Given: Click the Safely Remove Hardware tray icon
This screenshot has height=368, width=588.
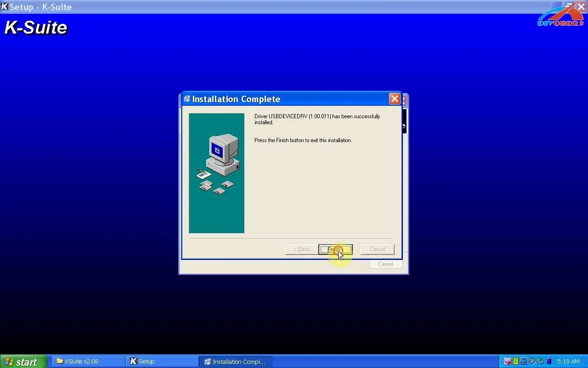Looking at the screenshot, I should click(540, 362).
